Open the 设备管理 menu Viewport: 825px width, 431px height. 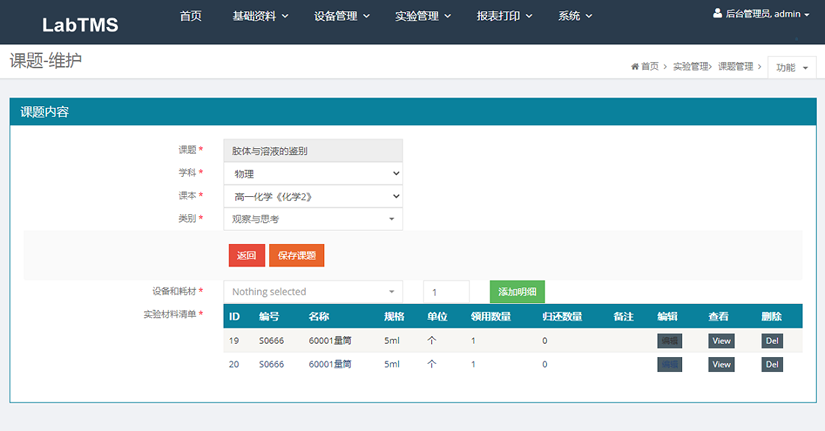click(x=341, y=16)
